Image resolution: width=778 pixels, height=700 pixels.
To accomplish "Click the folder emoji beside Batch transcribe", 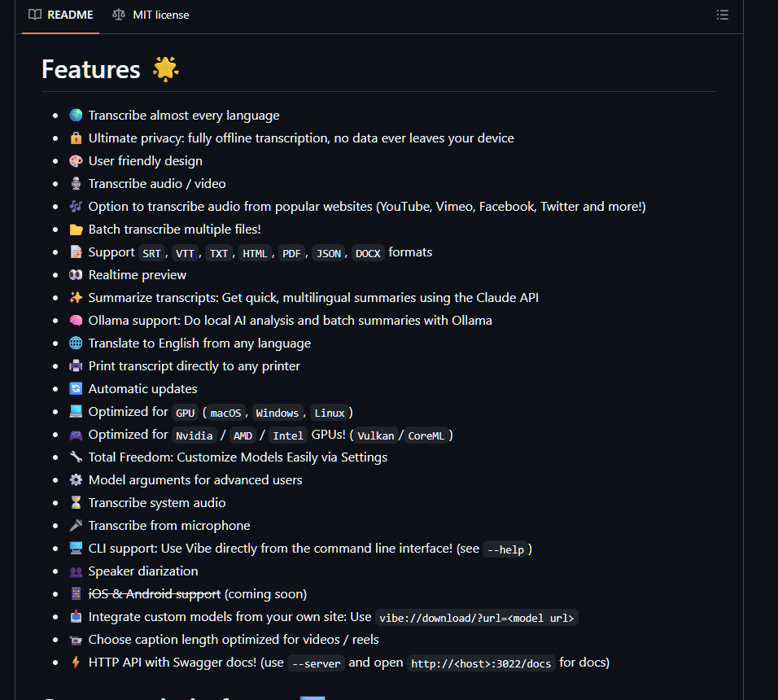I will (x=76, y=230).
